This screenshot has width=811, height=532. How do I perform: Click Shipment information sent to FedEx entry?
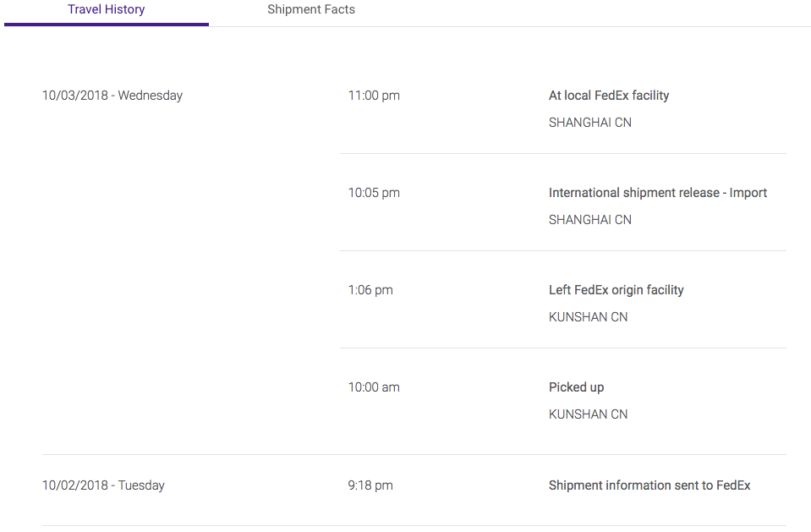tap(649, 485)
